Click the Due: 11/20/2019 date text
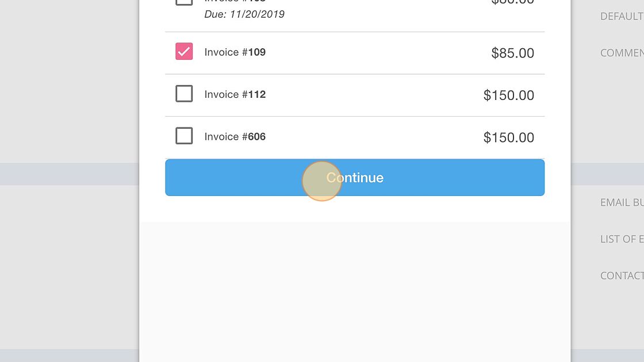The height and width of the screenshot is (362, 644). [x=244, y=14]
